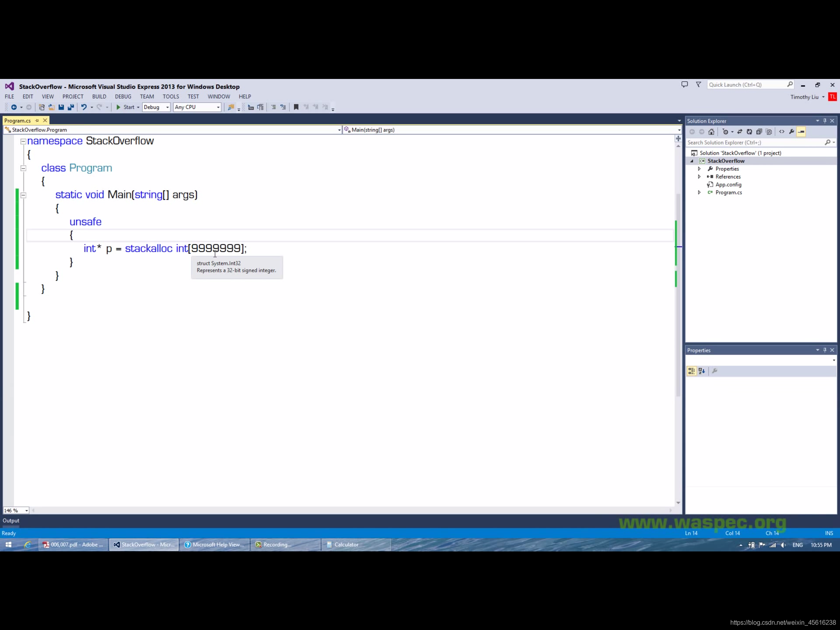Toggle bookmark with the Bookmark icon
Viewport: 840px width, 630px height.
pos(296,107)
